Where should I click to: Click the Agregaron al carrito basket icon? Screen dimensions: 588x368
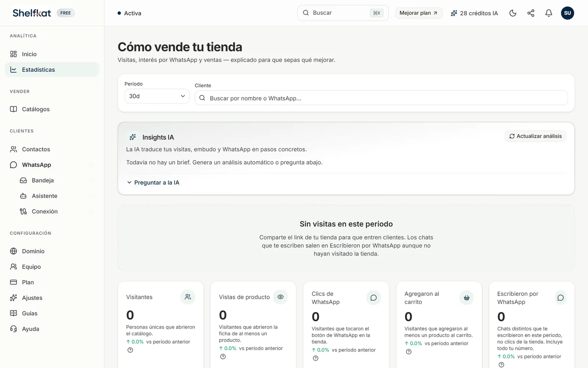tap(467, 298)
